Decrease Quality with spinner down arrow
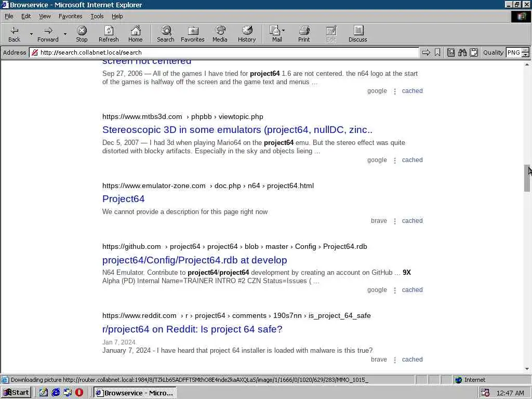 525,55
